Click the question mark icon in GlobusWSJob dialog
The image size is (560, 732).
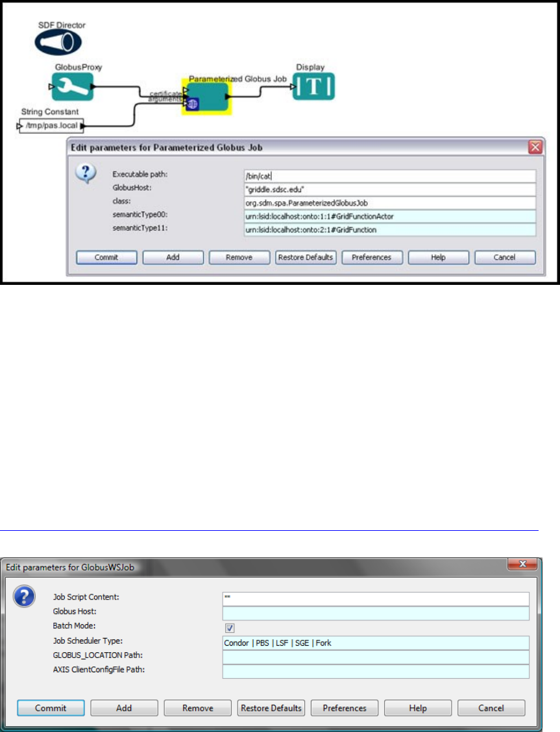tap(24, 596)
